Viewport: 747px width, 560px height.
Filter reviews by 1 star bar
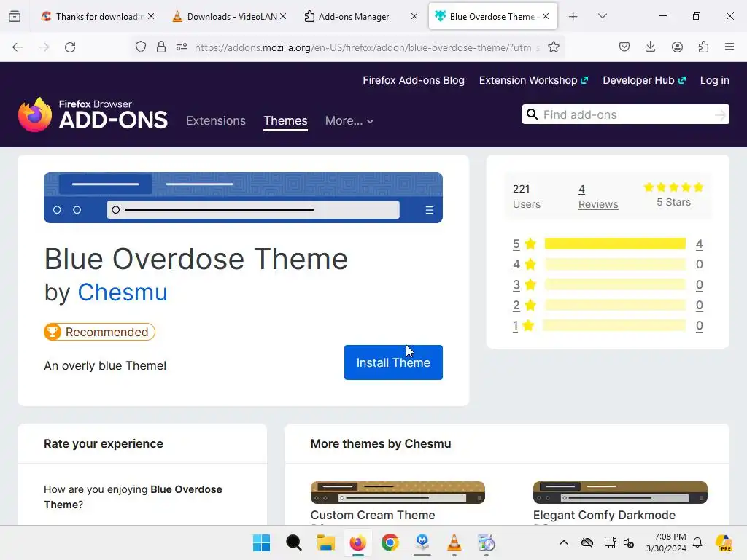coord(614,326)
